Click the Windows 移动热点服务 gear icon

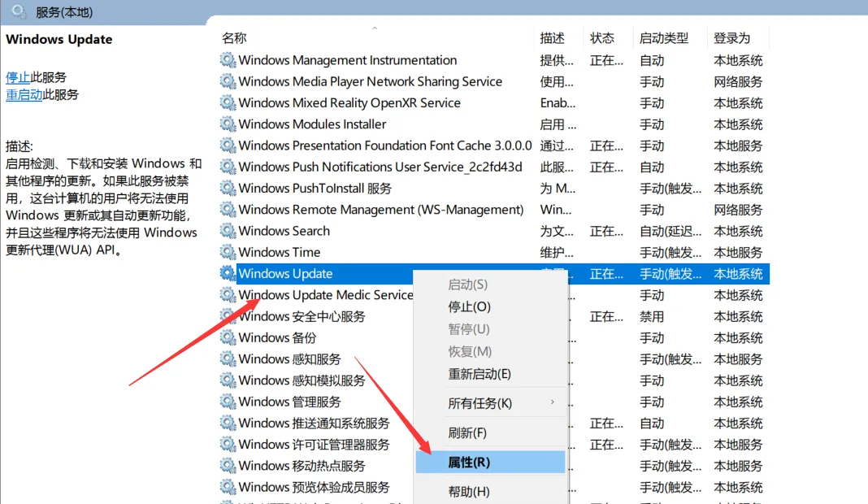[x=228, y=465]
